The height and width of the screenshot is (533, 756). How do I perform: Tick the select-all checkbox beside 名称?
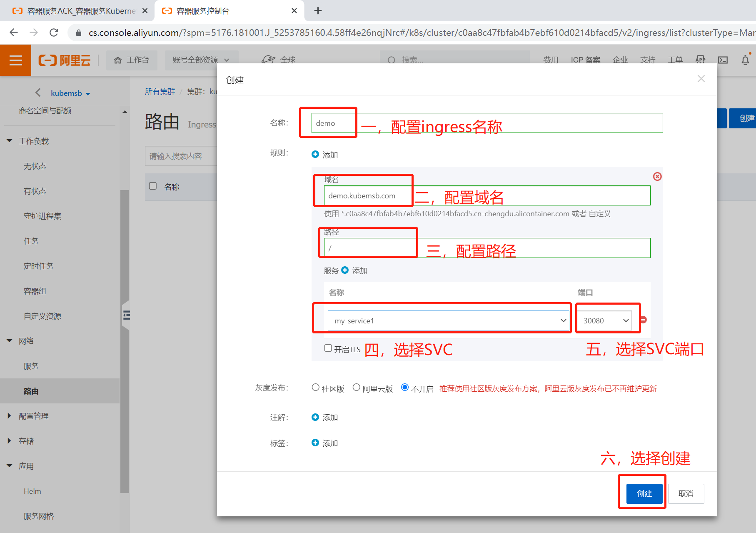coord(153,186)
